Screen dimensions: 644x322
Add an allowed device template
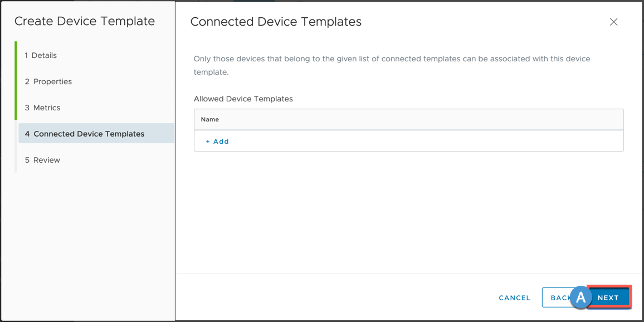[218, 142]
